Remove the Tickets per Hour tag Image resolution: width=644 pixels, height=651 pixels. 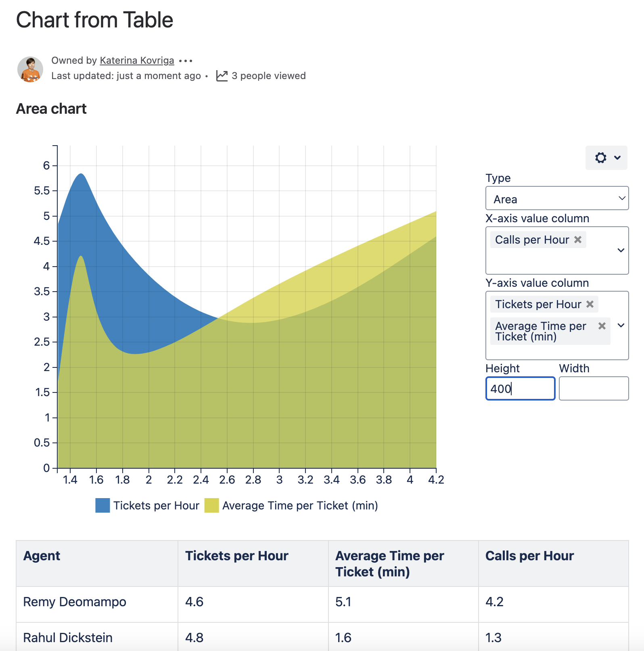[x=590, y=304]
